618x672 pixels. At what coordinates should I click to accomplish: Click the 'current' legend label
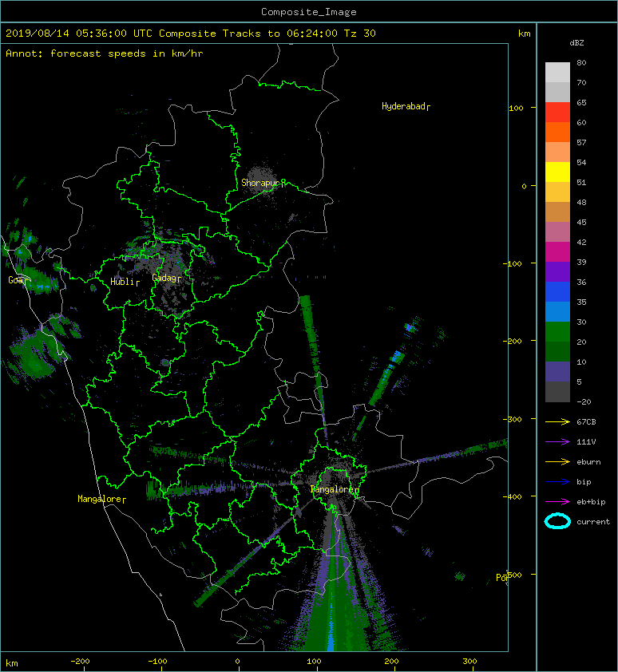click(593, 522)
